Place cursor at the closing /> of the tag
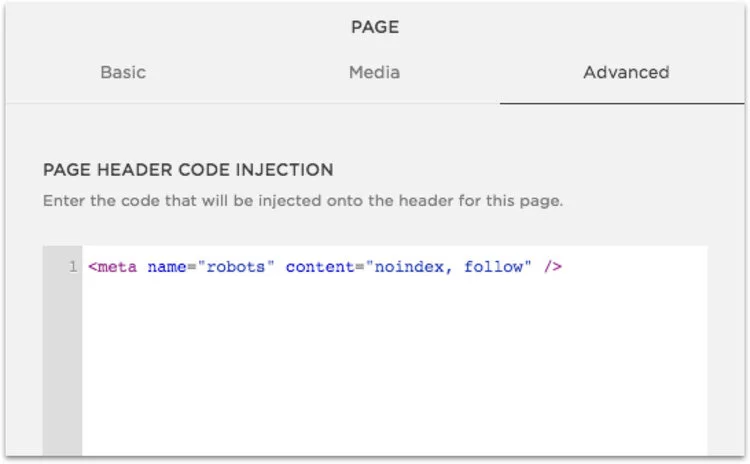750x464 pixels. pyautogui.click(x=553, y=268)
